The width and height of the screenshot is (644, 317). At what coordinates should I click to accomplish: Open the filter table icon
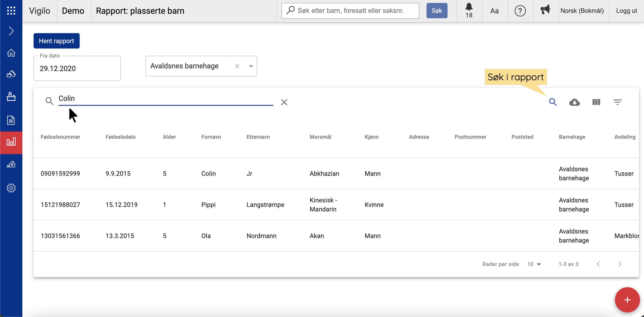[617, 102]
